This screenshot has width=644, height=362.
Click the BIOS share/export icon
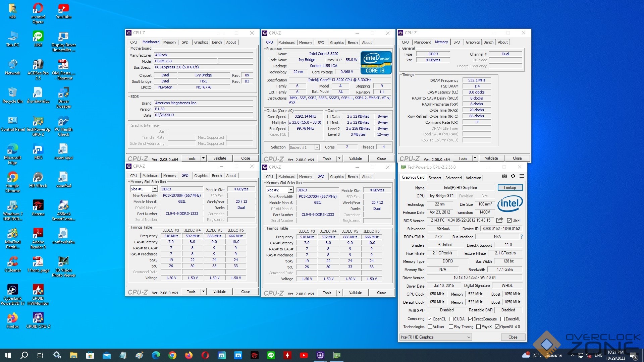[x=499, y=220]
